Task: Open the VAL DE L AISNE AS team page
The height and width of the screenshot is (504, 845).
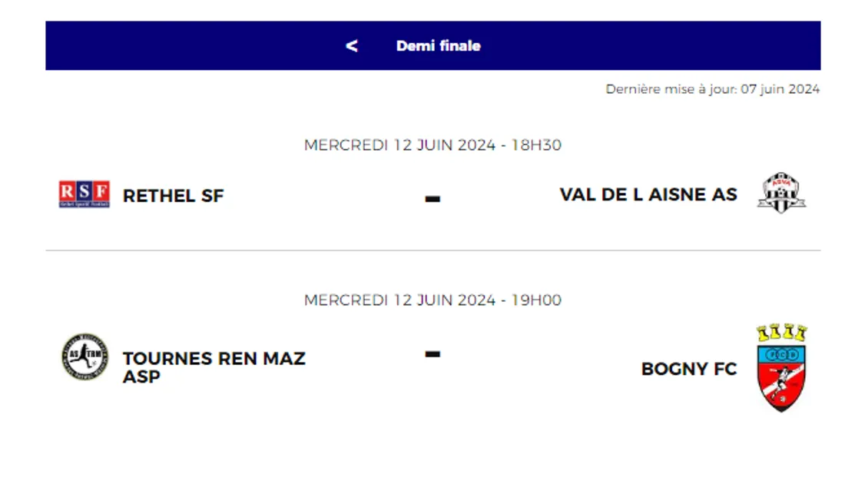Action: pyautogui.click(x=648, y=194)
